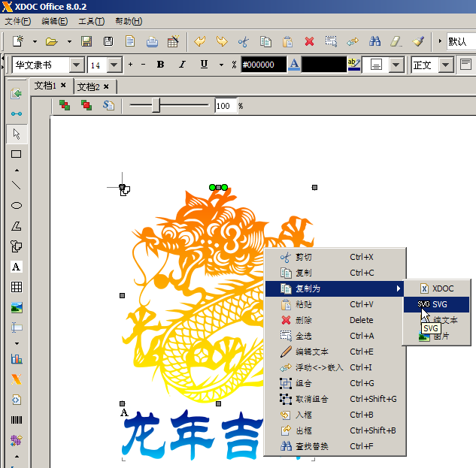Open the 文件(F) menu
The height and width of the screenshot is (468, 476).
coord(18,21)
